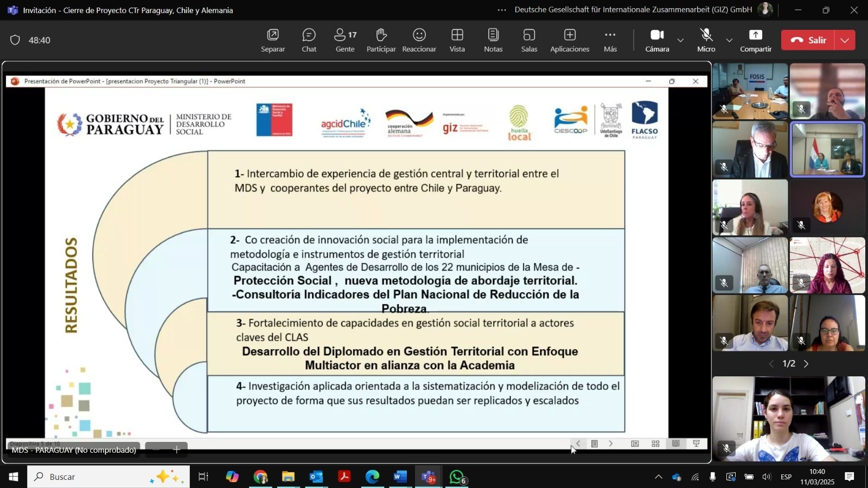Switch PowerPoint to Reading view
Viewport: 868px width, 488px height.
click(676, 444)
